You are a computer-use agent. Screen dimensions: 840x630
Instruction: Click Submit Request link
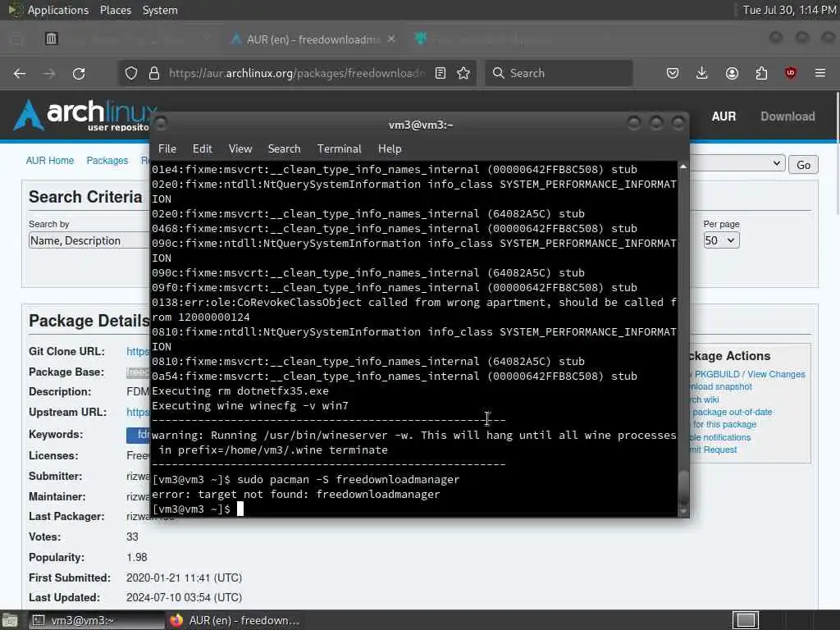coord(714,450)
